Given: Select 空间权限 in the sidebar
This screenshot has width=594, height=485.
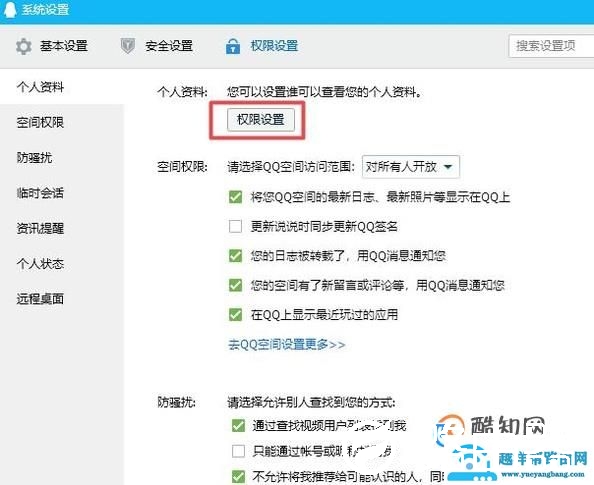Looking at the screenshot, I should (x=40, y=122).
